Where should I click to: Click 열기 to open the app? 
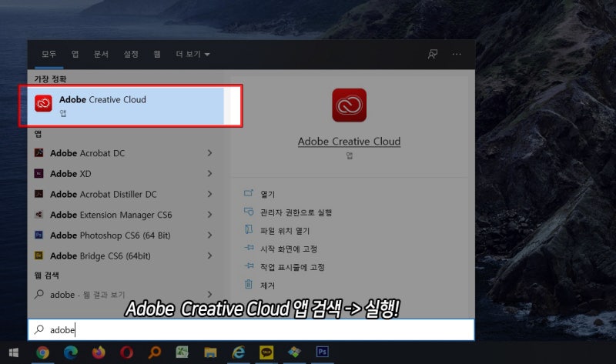click(267, 194)
